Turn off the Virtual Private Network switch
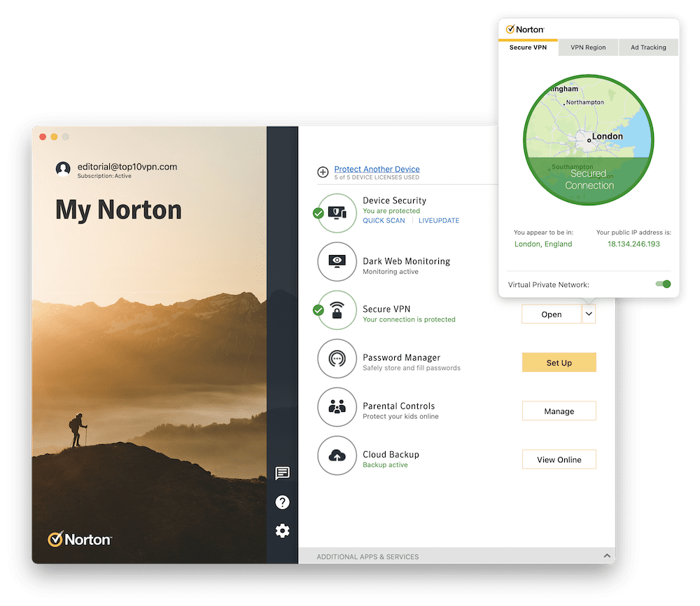 (663, 284)
